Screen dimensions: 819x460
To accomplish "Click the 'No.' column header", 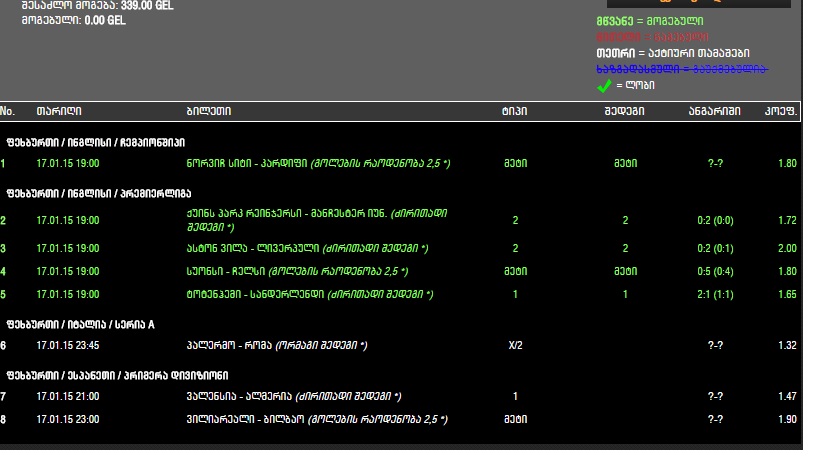I will (7, 111).
